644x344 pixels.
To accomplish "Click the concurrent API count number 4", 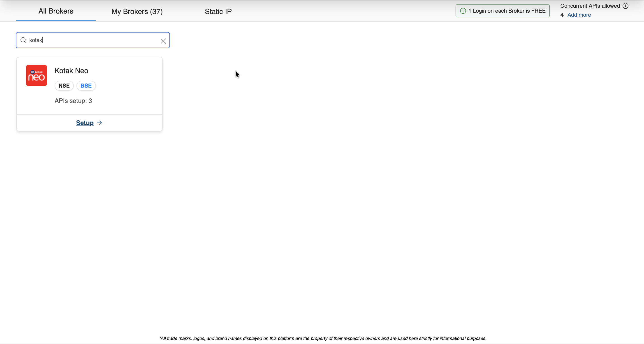I will pos(562,15).
